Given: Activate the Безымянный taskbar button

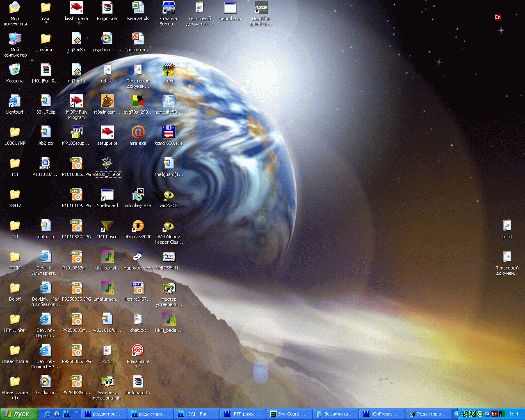Looking at the screenshot, I should [335, 414].
